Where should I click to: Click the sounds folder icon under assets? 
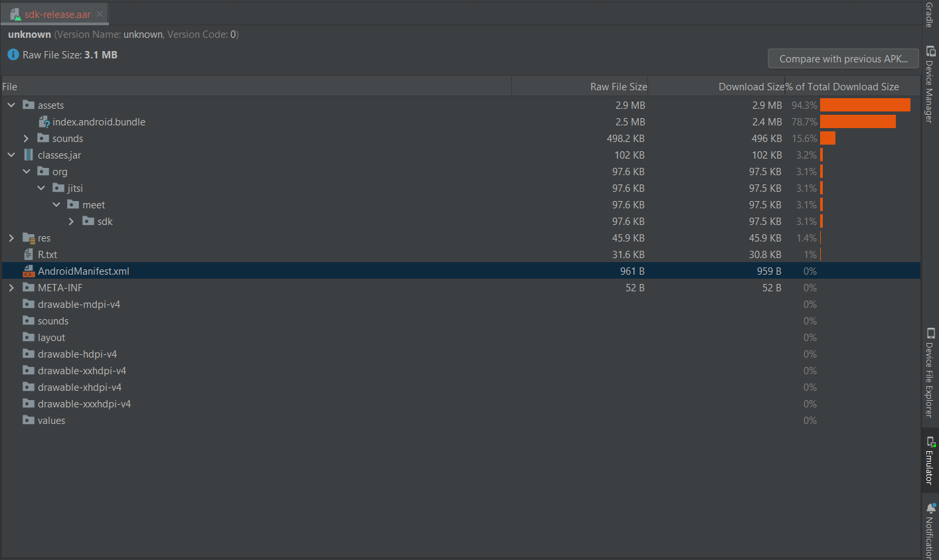[x=43, y=138]
